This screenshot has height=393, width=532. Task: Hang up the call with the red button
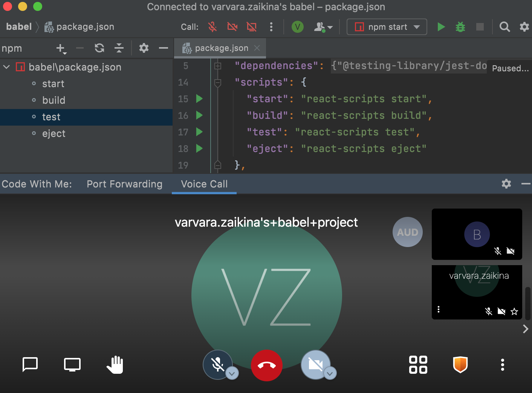tap(267, 365)
